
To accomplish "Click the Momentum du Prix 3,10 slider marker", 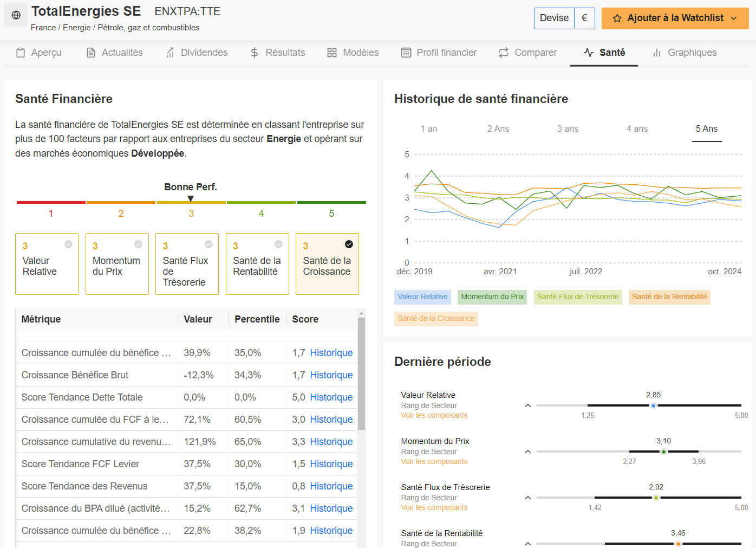I will pyautogui.click(x=663, y=452).
